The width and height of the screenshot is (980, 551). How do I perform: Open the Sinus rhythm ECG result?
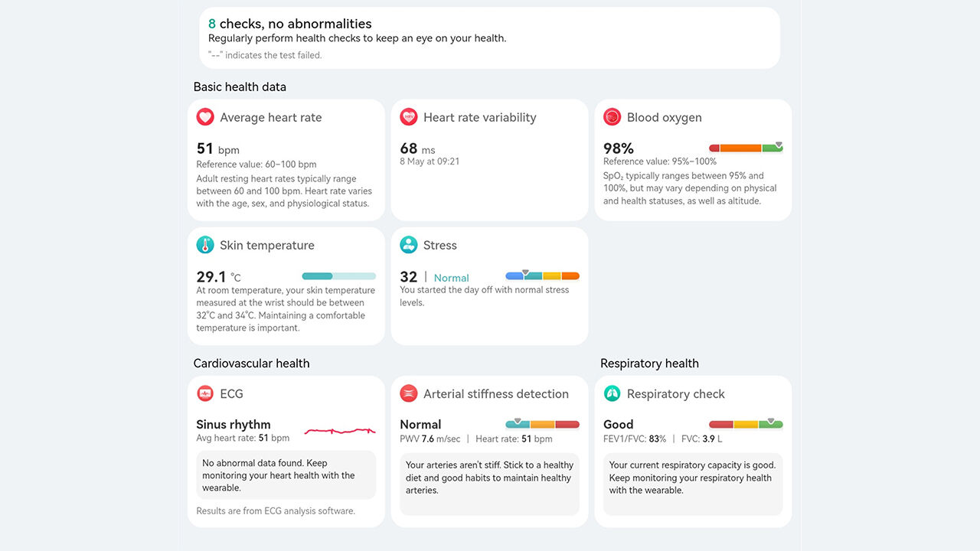point(234,425)
